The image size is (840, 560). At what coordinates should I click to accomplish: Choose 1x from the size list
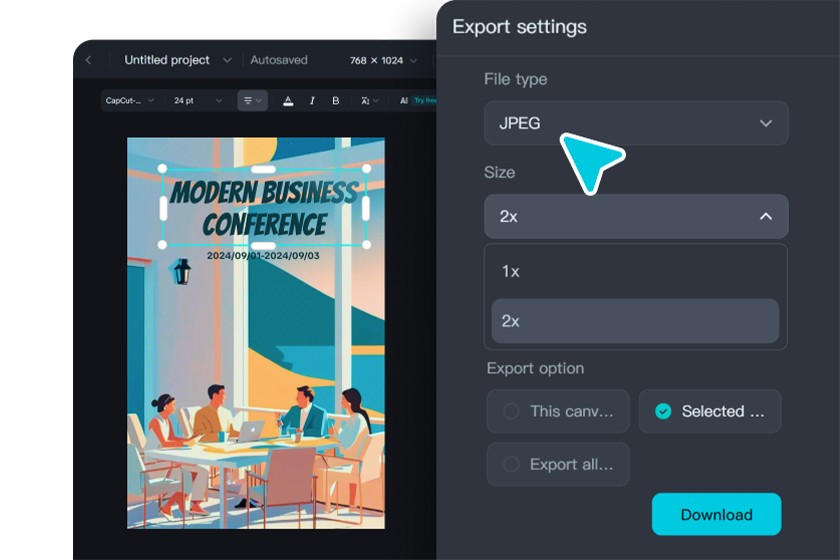pos(635,271)
